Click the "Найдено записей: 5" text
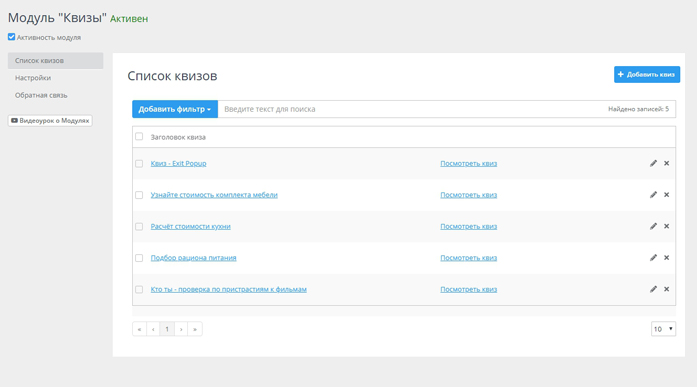Screen dimensions: 697x387 (638, 109)
